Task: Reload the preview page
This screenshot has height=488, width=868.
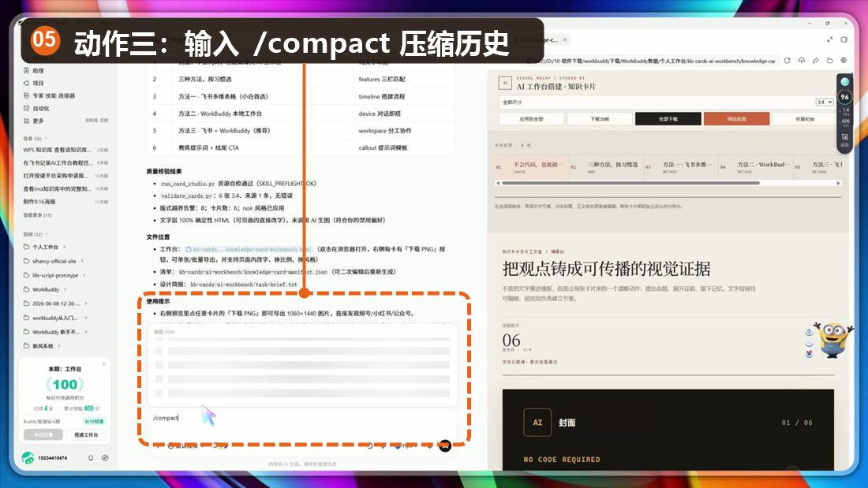Action: (x=788, y=60)
